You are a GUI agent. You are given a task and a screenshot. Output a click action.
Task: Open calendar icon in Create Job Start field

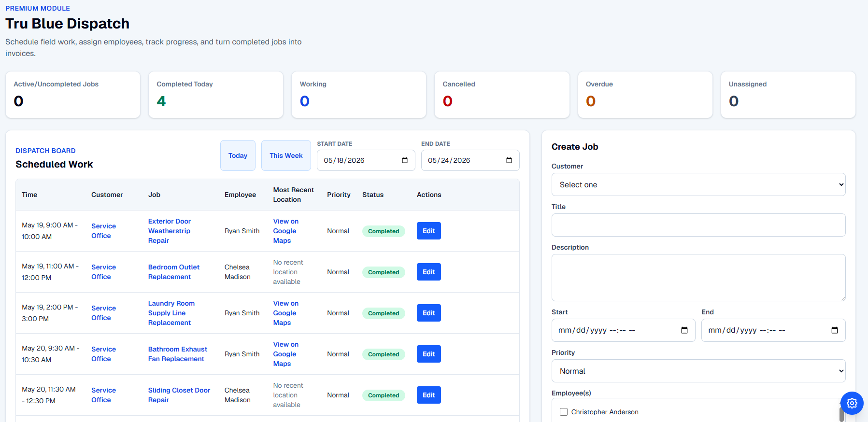pyautogui.click(x=684, y=330)
